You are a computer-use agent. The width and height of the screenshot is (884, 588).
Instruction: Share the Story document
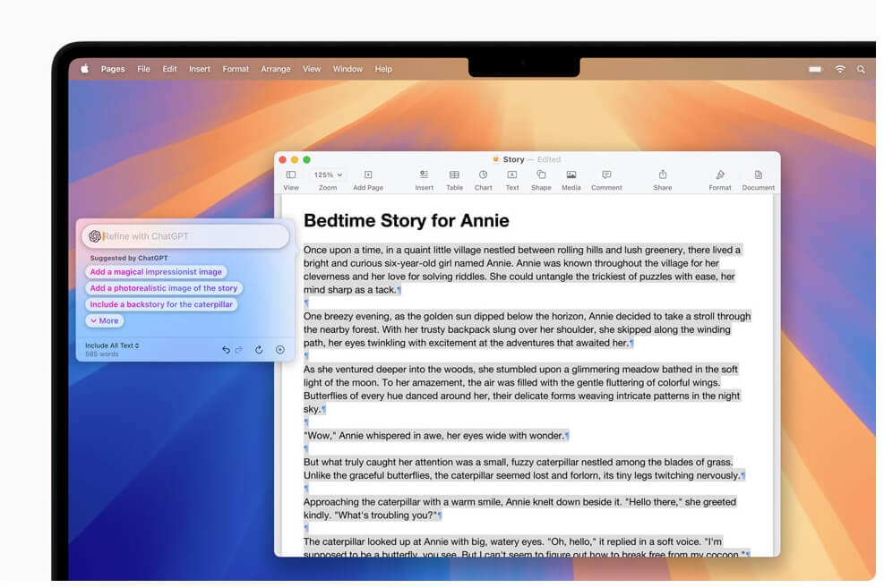pyautogui.click(x=662, y=176)
